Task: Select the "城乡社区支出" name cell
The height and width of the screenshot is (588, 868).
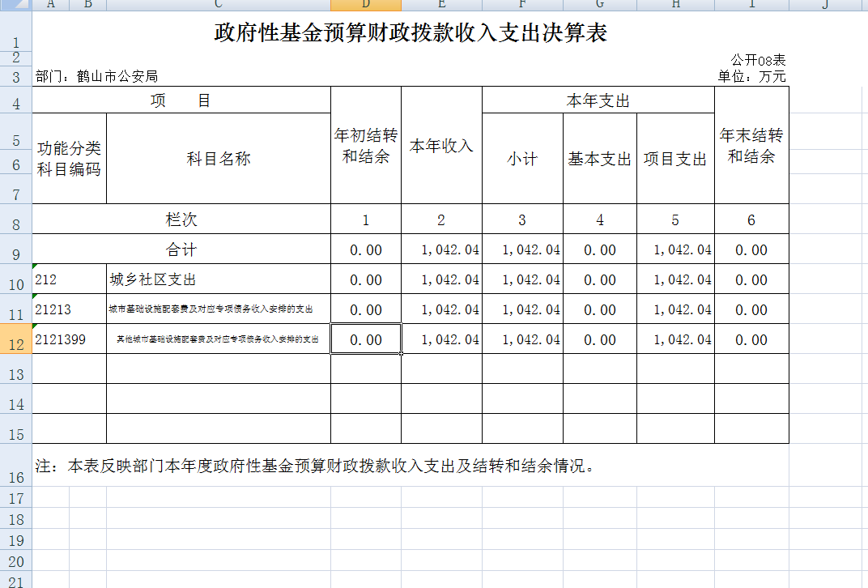Action: [219, 279]
